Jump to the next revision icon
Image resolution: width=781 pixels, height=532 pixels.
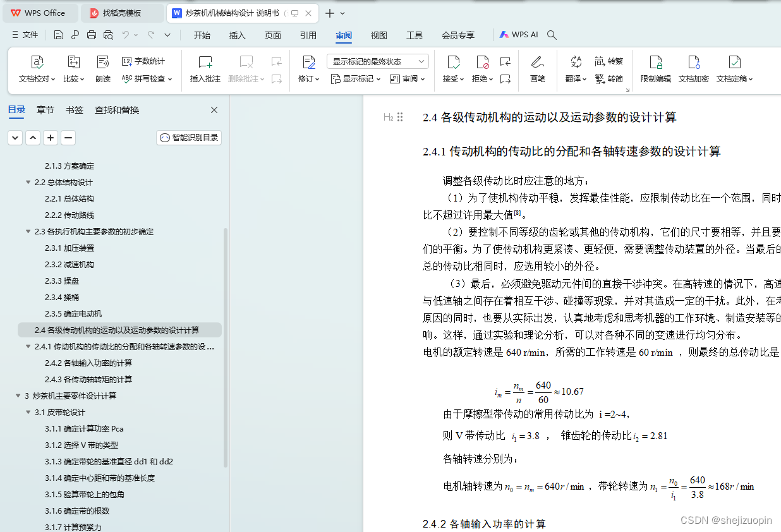pyautogui.click(x=505, y=79)
